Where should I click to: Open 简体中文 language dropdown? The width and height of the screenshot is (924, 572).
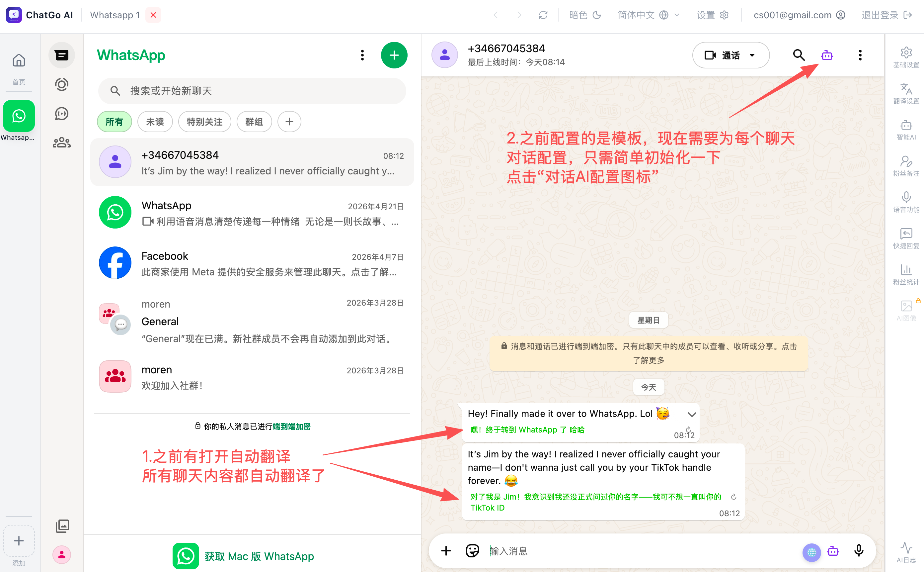coord(648,15)
